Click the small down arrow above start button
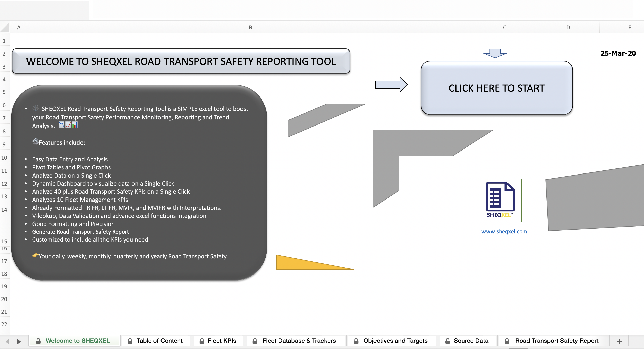 coord(495,53)
